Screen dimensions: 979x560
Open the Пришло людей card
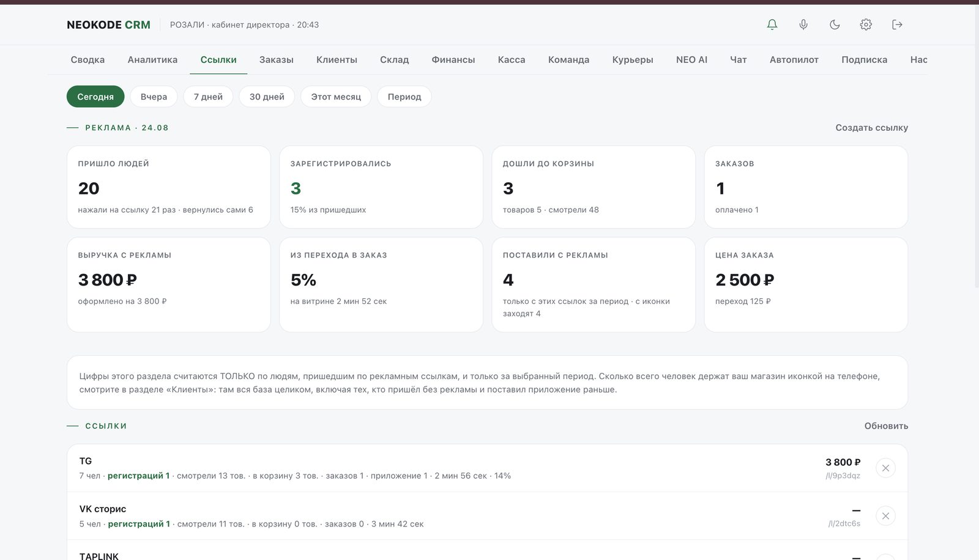169,187
